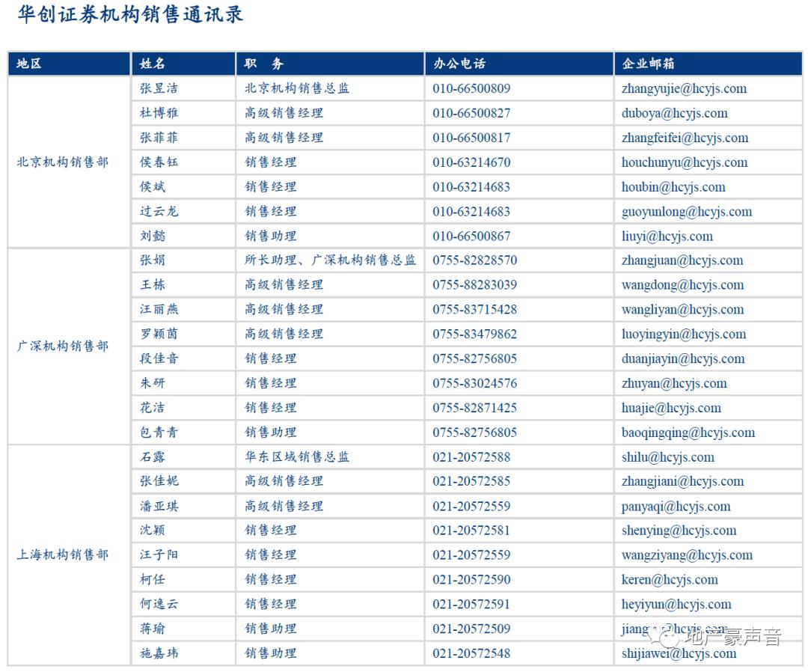Click the email zhangjuan@hcyjs.com
This screenshot has height=672, width=808.
coord(682,260)
